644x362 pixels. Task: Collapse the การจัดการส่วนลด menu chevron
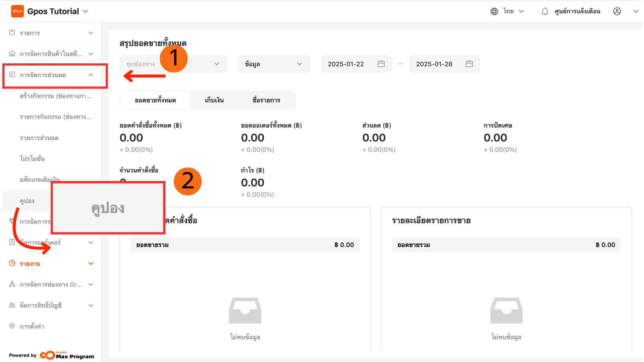pyautogui.click(x=91, y=75)
